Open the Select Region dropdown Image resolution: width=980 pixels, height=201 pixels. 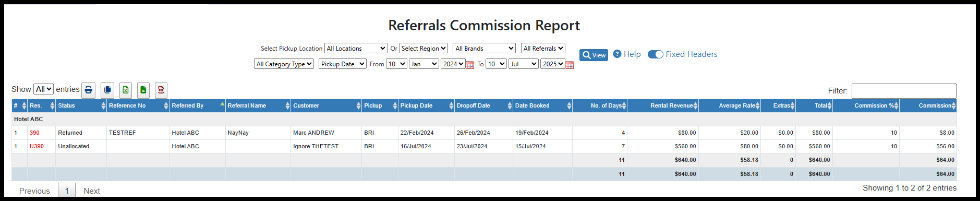click(424, 48)
